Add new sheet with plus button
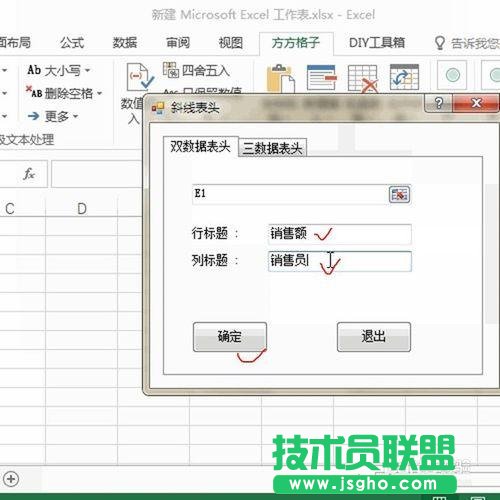This screenshot has width=500, height=500. [x=11, y=479]
